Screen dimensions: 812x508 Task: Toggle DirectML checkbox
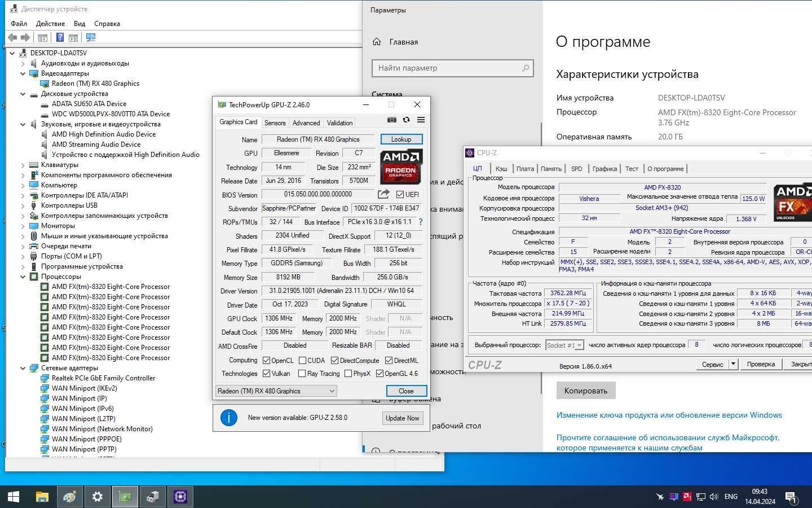click(x=389, y=360)
